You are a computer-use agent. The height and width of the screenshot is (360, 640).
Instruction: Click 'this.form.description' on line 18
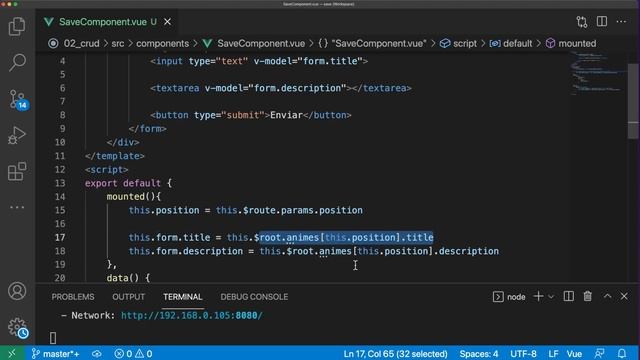point(186,251)
